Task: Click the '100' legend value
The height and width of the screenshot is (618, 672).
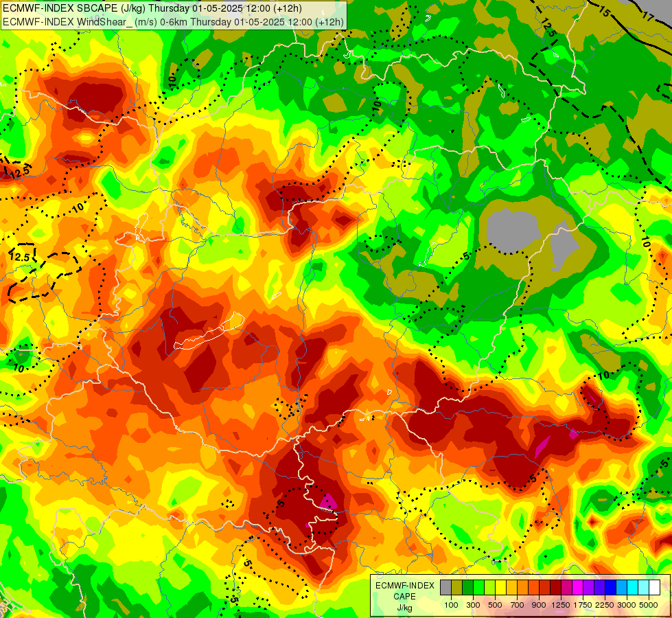Action: coord(451,605)
